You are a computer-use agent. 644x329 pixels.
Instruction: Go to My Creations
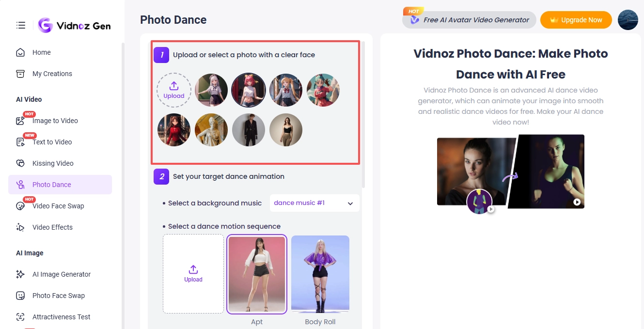51,74
